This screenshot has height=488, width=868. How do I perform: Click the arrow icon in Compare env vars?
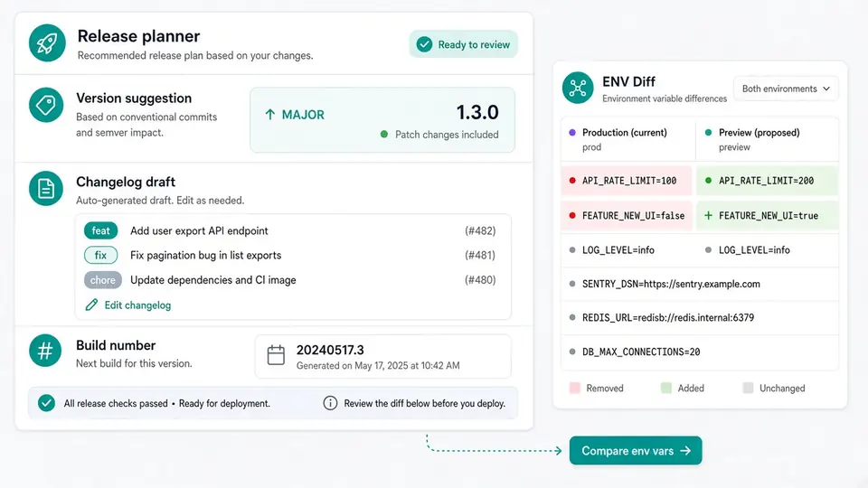coord(685,451)
